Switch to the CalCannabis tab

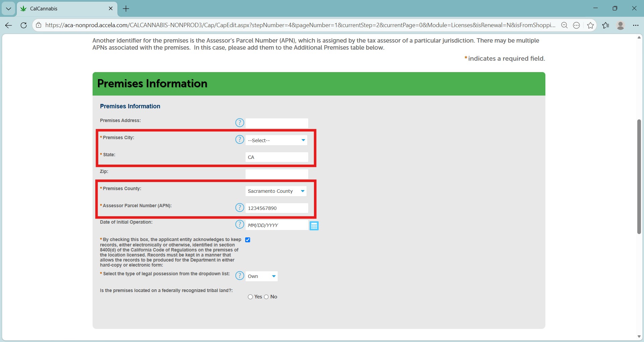67,9
